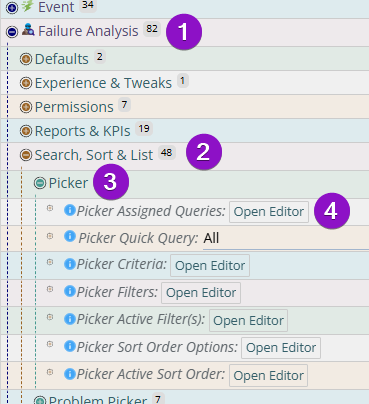Expand Reports & KPIs group
The image size is (369, 404).
pos(26,131)
